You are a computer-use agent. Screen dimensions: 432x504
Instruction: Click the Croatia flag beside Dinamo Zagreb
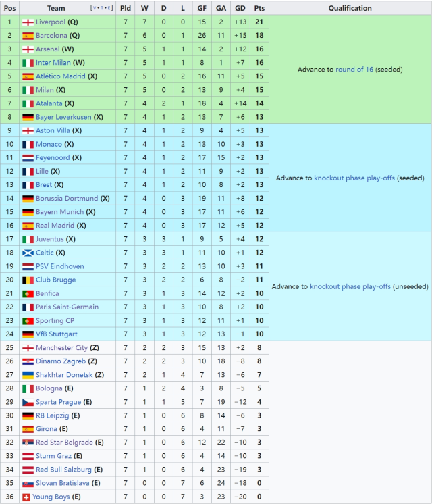(28, 361)
